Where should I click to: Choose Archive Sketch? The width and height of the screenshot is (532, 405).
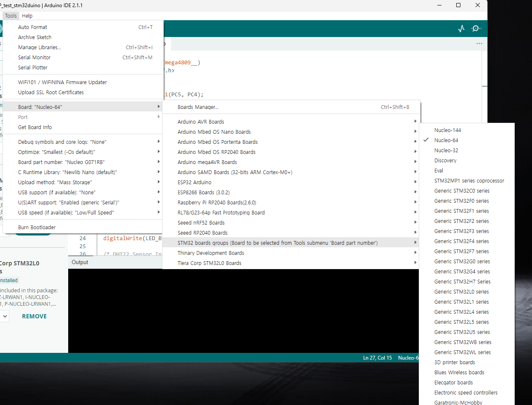[x=83, y=37]
